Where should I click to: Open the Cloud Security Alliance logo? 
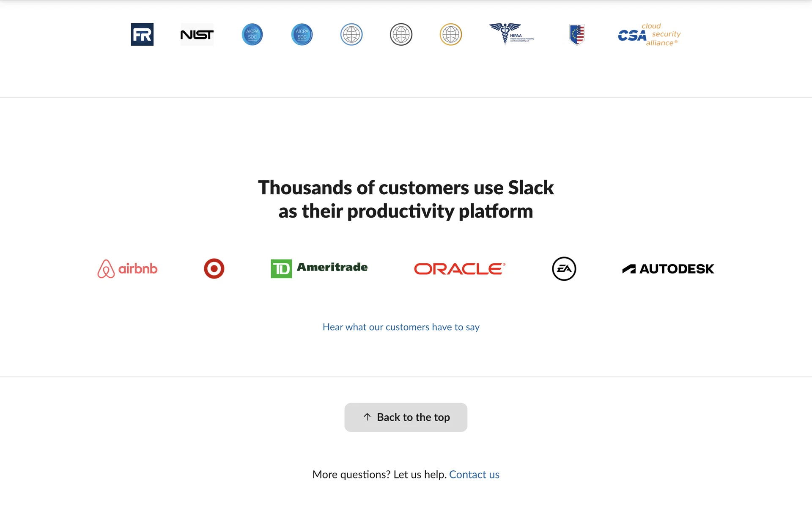[649, 35]
